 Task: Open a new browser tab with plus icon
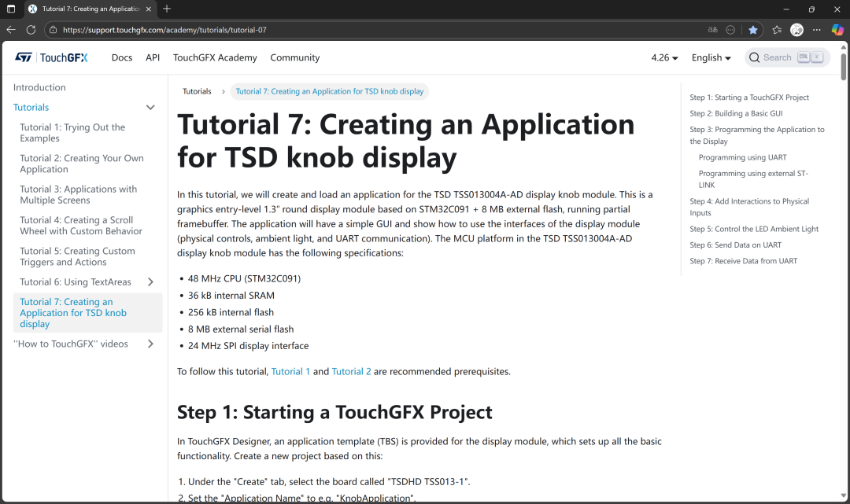(167, 9)
